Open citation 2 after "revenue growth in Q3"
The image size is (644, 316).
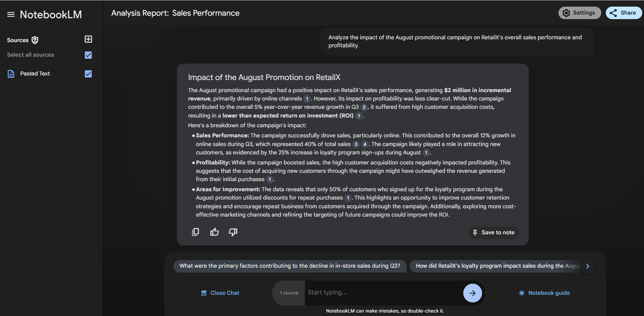364,107
